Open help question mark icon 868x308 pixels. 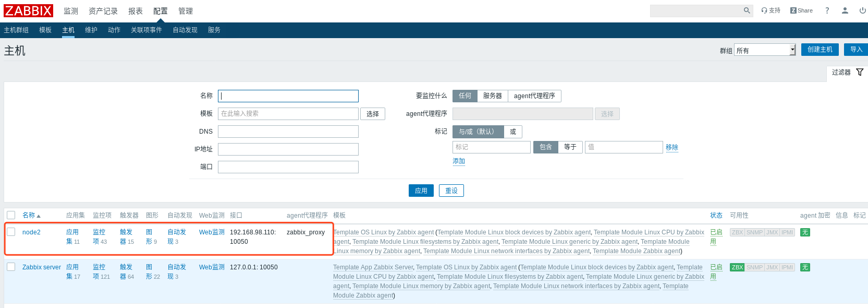pos(827,10)
